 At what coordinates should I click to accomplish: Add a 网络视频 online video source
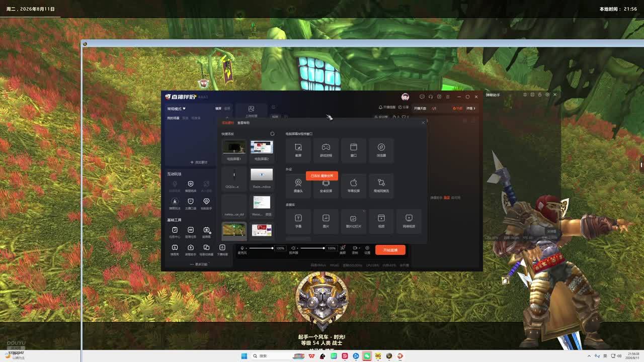click(x=409, y=221)
